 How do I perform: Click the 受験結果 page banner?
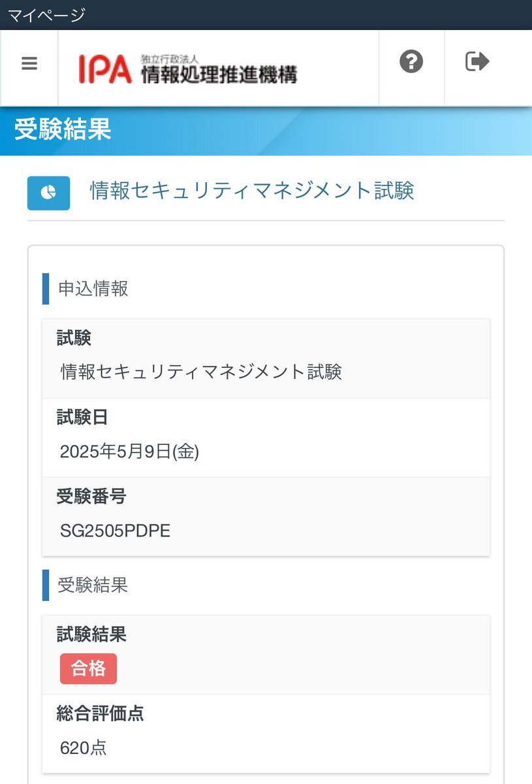pyautogui.click(x=266, y=131)
